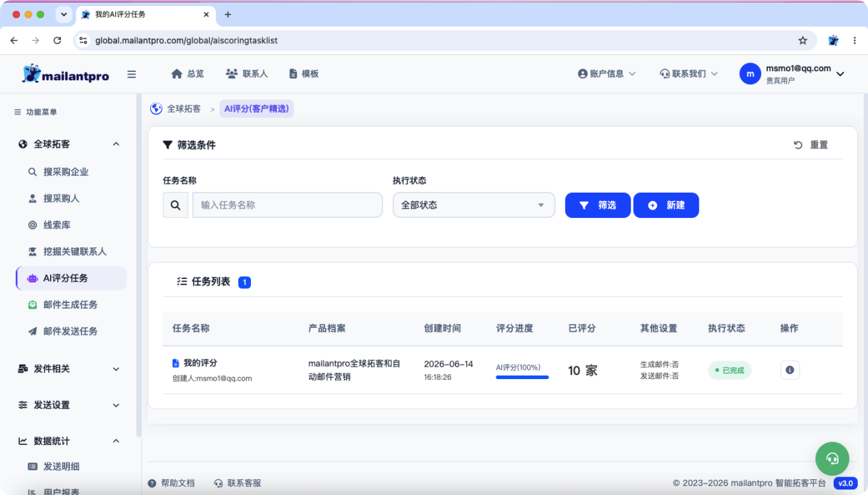Click the green icon for 邮件生成任务
The image size is (868, 495).
click(32, 304)
